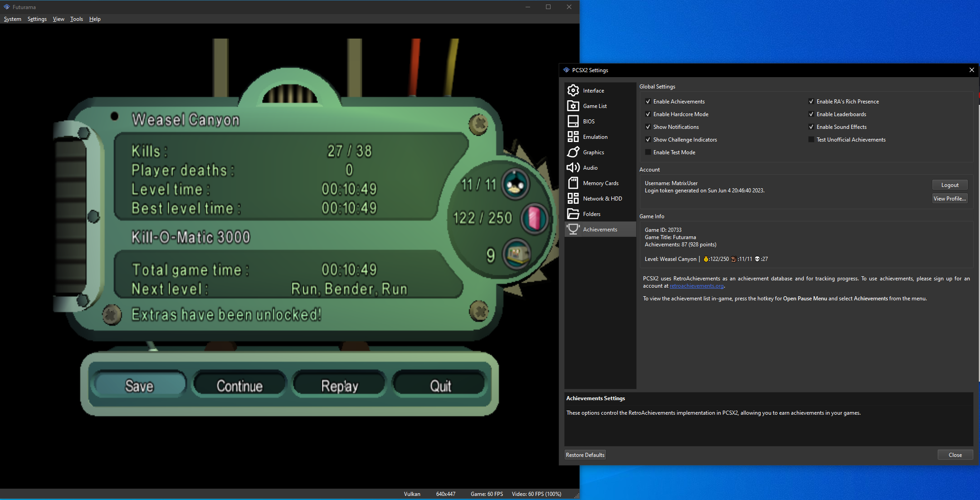Select the Emulation settings icon
Screen dimensions: 980x500
pos(573,137)
